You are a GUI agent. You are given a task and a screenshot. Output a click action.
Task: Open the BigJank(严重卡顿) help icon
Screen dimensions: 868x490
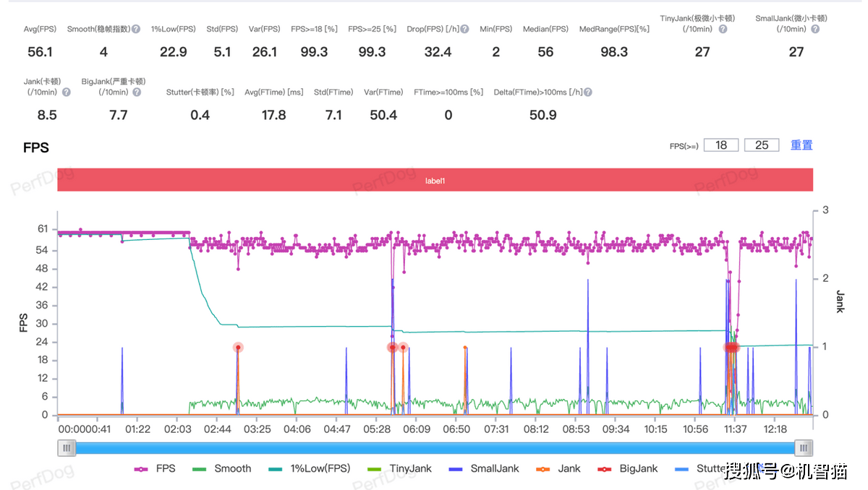tap(137, 93)
